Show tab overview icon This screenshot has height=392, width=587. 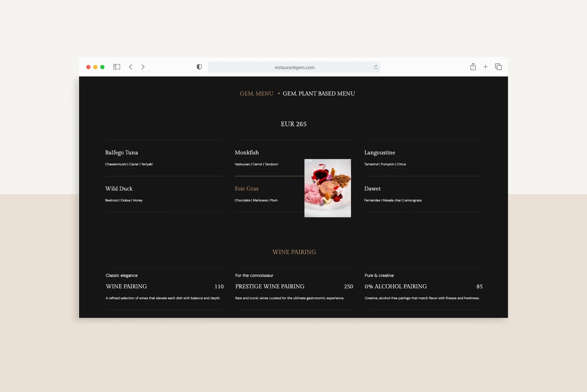point(498,67)
